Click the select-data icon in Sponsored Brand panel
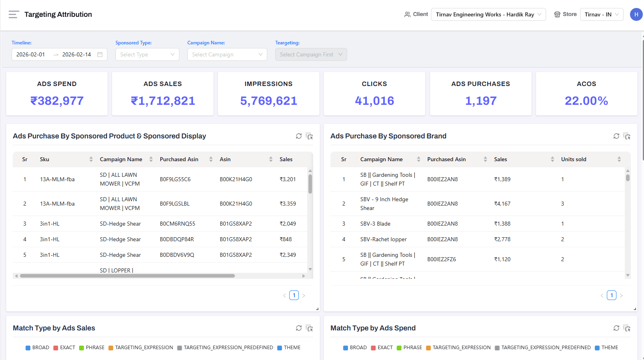Image resolution: width=644 pixels, height=360 pixels. 627,136
